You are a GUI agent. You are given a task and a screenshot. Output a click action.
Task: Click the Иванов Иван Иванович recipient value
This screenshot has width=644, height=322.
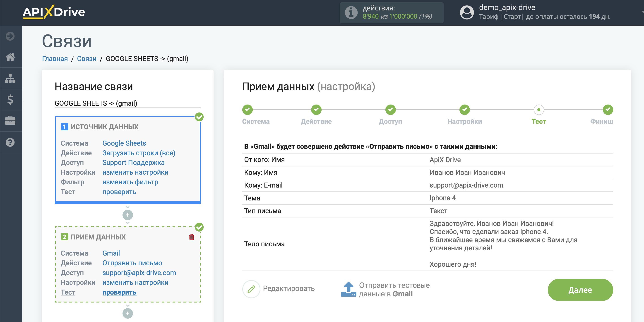tap(467, 173)
